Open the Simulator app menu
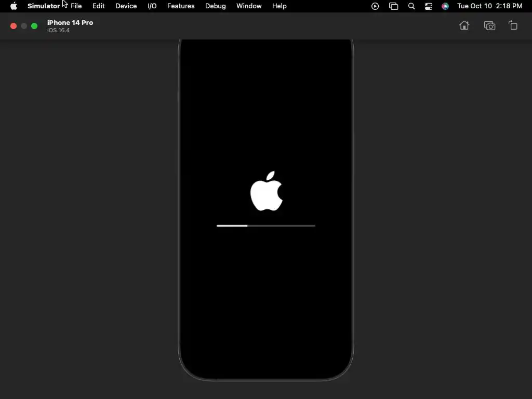 44,6
